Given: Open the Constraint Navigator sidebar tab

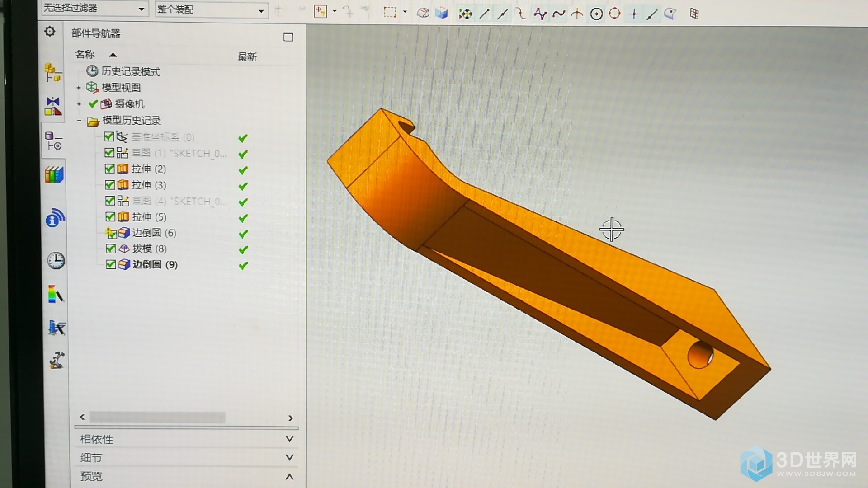Looking at the screenshot, I should (53, 106).
